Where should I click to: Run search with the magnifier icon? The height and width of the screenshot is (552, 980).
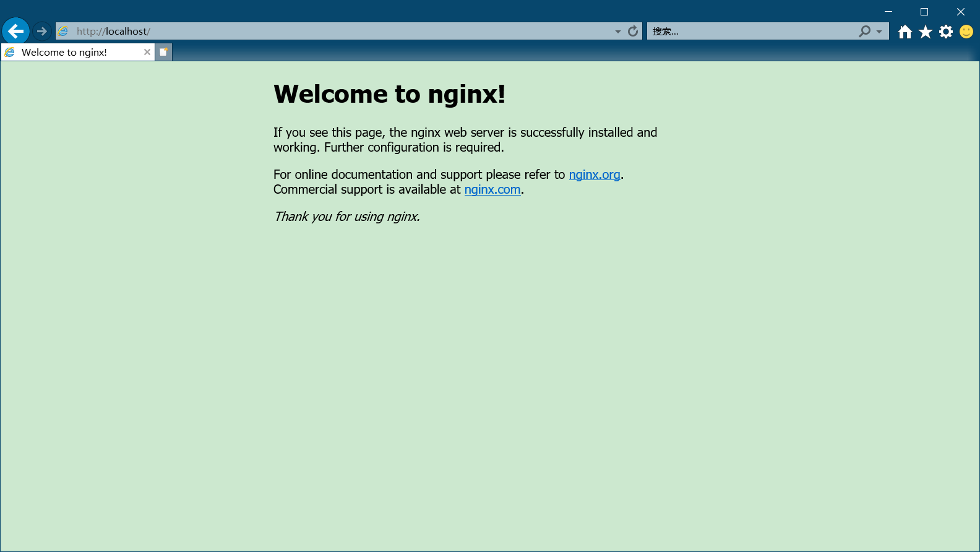point(864,31)
